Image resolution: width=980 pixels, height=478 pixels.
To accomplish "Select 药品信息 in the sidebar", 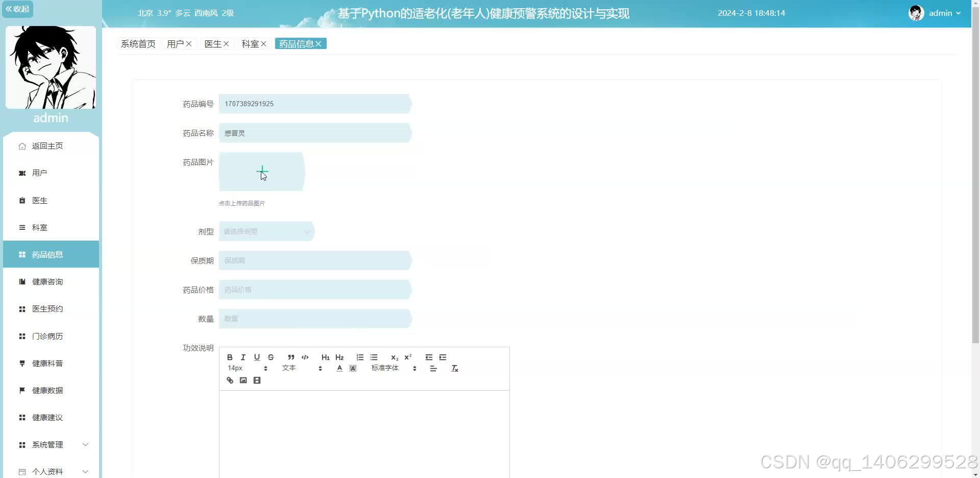I will point(51,254).
